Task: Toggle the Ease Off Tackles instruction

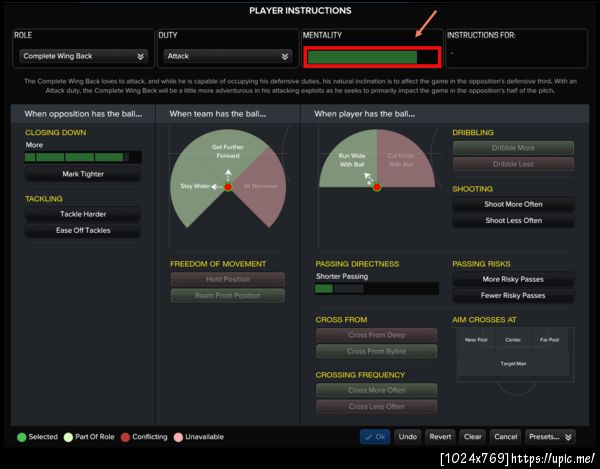Action: (x=83, y=230)
